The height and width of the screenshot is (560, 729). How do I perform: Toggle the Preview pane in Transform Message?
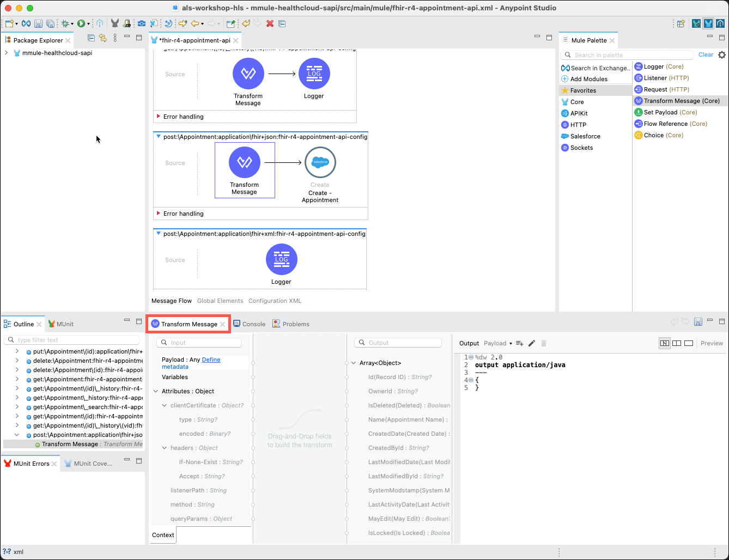[712, 343]
